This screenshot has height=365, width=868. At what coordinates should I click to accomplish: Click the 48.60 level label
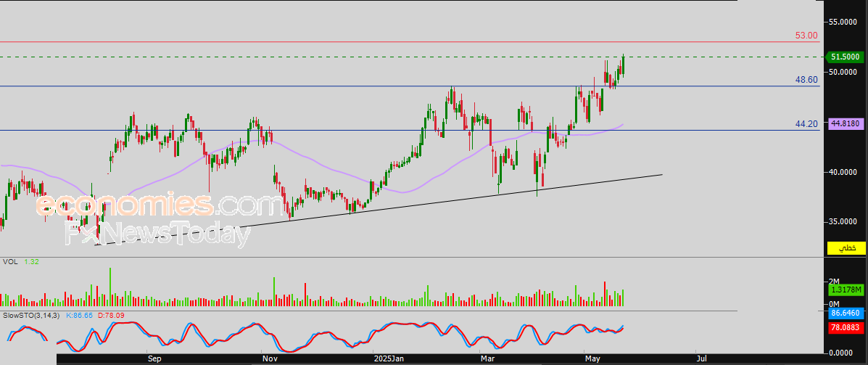pos(806,80)
